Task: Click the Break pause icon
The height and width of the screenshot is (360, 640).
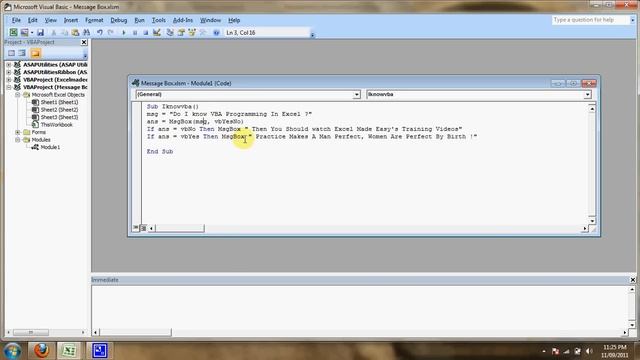Action: 135,32
